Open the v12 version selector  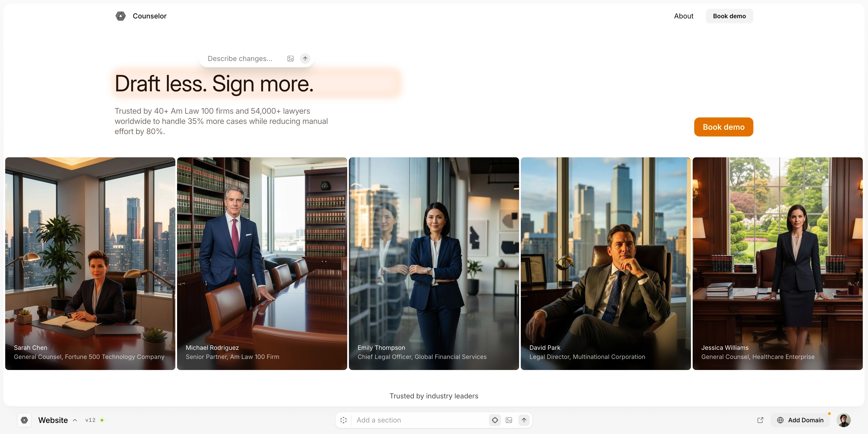click(90, 420)
